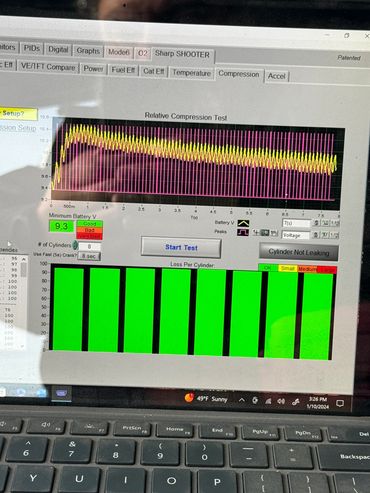
Task: Click the green Good battery indicator
Action: click(x=89, y=224)
